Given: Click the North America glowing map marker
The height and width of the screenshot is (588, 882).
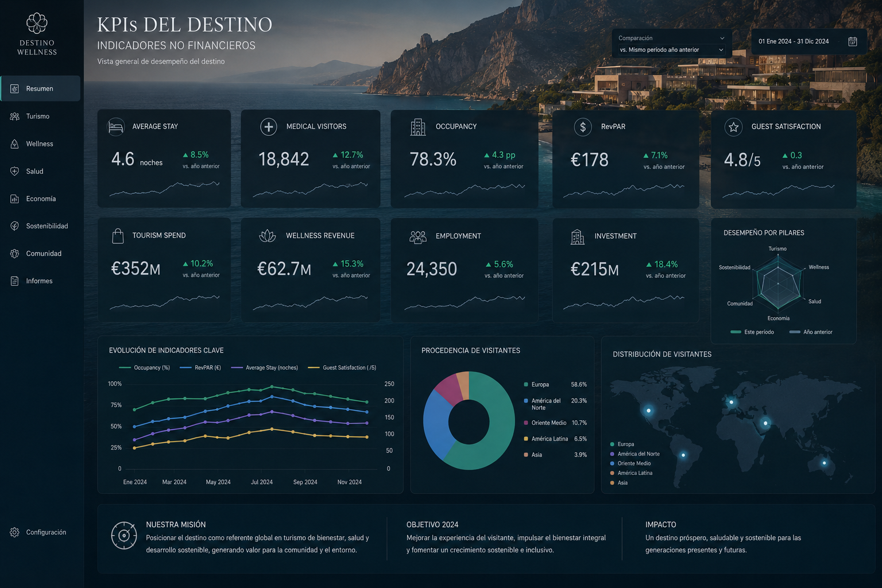Looking at the screenshot, I should (x=648, y=411).
